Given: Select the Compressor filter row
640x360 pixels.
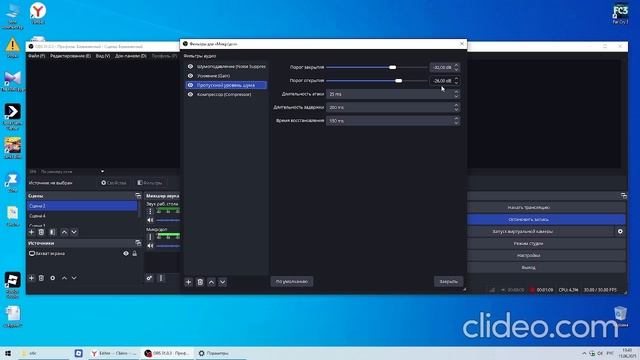Looking at the screenshot, I should pyautogui.click(x=226, y=95).
